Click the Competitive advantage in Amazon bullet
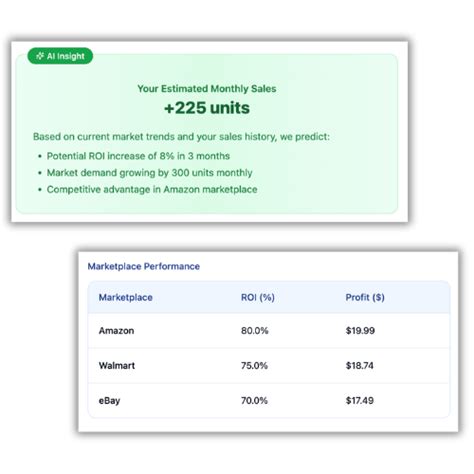The height and width of the screenshot is (474, 474). click(152, 189)
